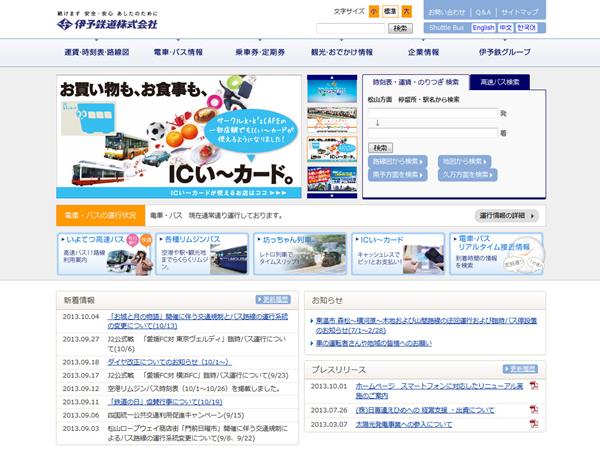Click the 2013.09.12 空港リムジンバス時刻表 news text
Image resolution: width=600 pixels, height=452 pixels.
[x=193, y=388]
